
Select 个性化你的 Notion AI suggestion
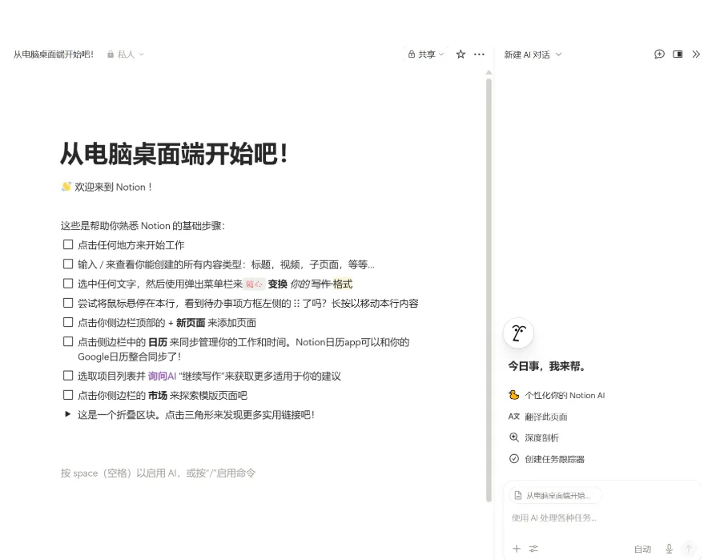[x=557, y=395]
